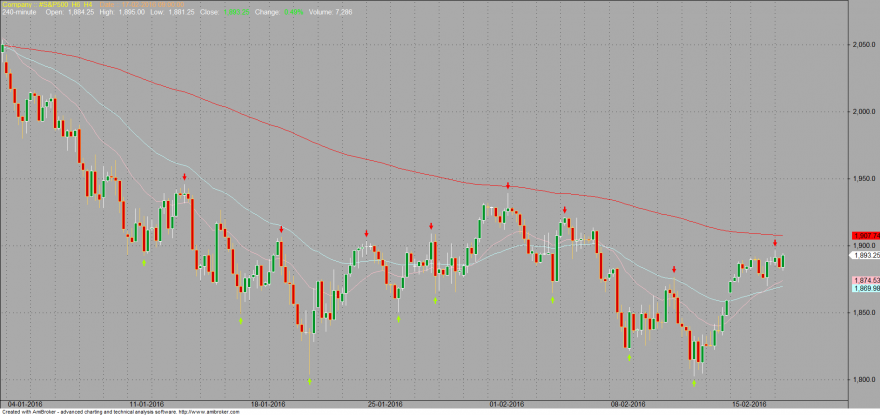Open the www.amibroker.com link in the footer
The height and width of the screenshot is (415, 880).
pyautogui.click(x=209, y=412)
